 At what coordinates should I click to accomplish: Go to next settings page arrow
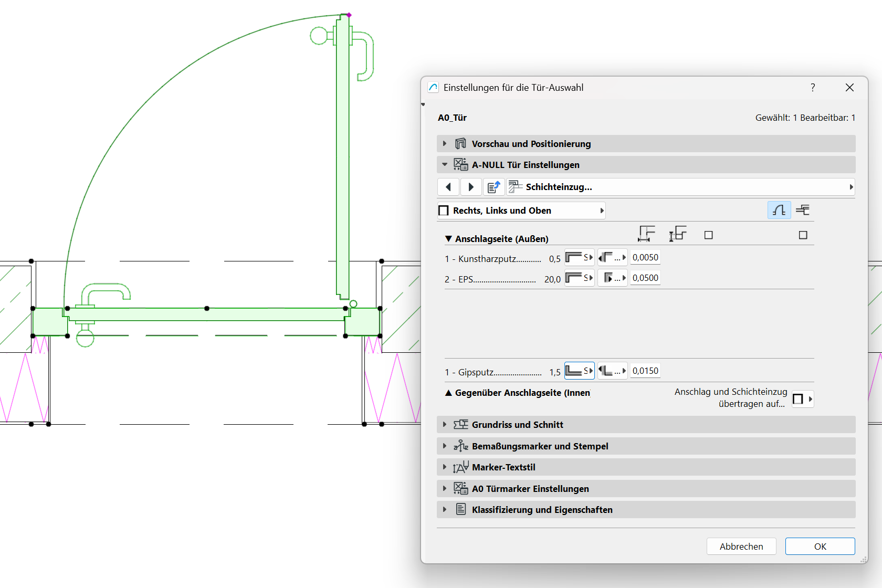[x=471, y=187]
